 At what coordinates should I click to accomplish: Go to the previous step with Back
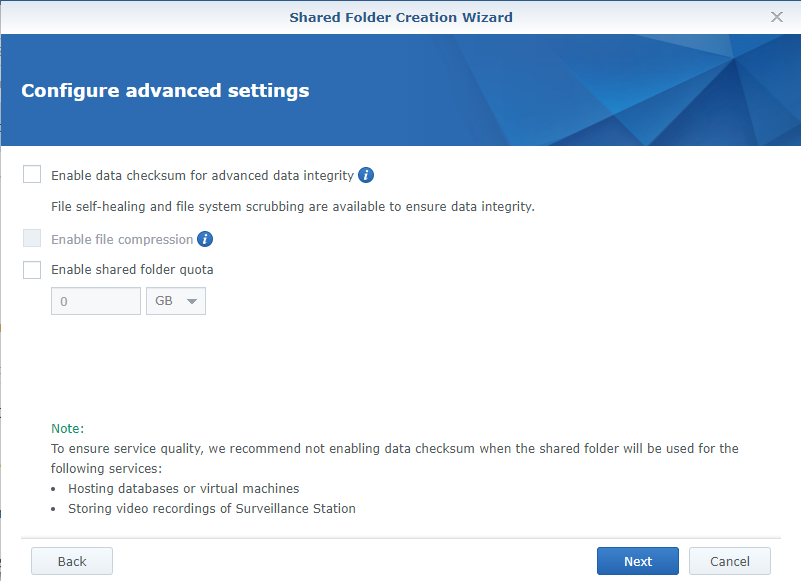point(72,561)
